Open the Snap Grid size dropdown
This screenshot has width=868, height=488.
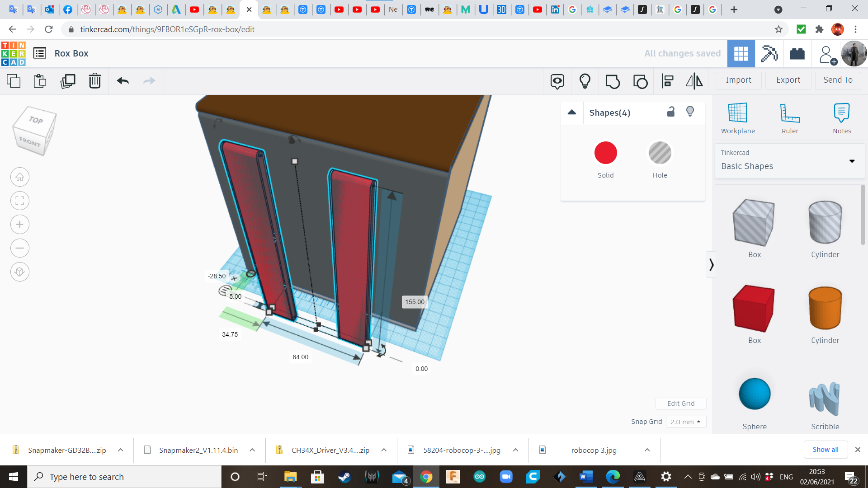(686, 422)
